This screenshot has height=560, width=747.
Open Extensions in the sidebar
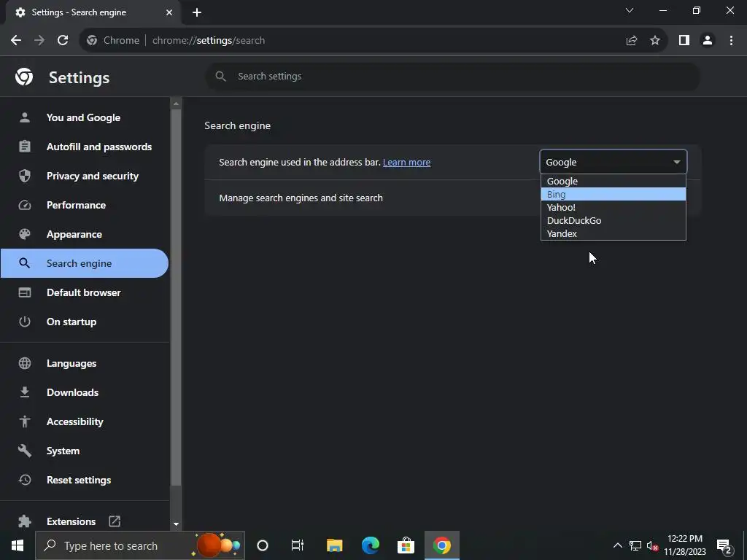coord(71,521)
